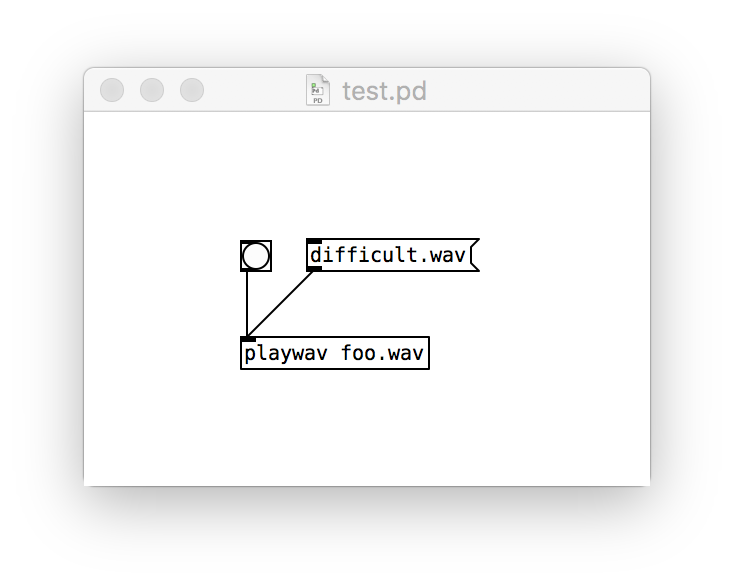Click the difficult.wav message box
This screenshot has height=586, width=734.
393,255
